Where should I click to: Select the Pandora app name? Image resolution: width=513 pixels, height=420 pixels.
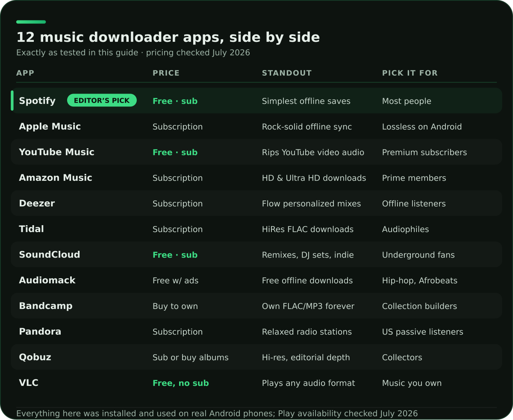click(x=40, y=332)
